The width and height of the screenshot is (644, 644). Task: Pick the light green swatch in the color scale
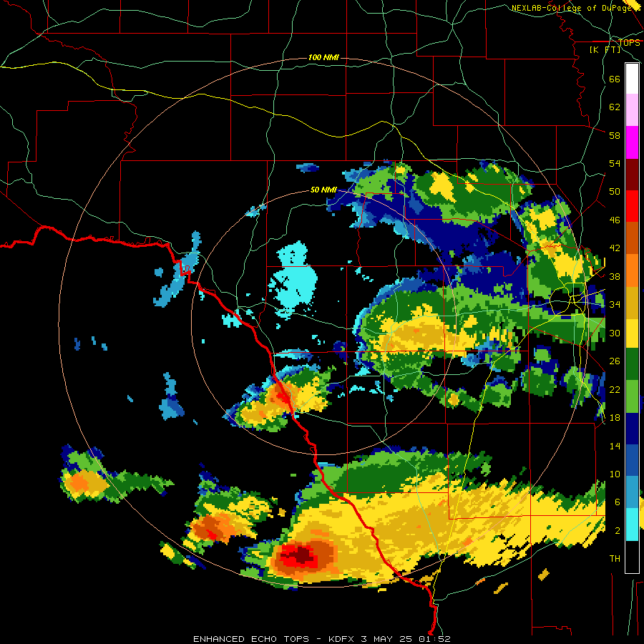pos(632,396)
